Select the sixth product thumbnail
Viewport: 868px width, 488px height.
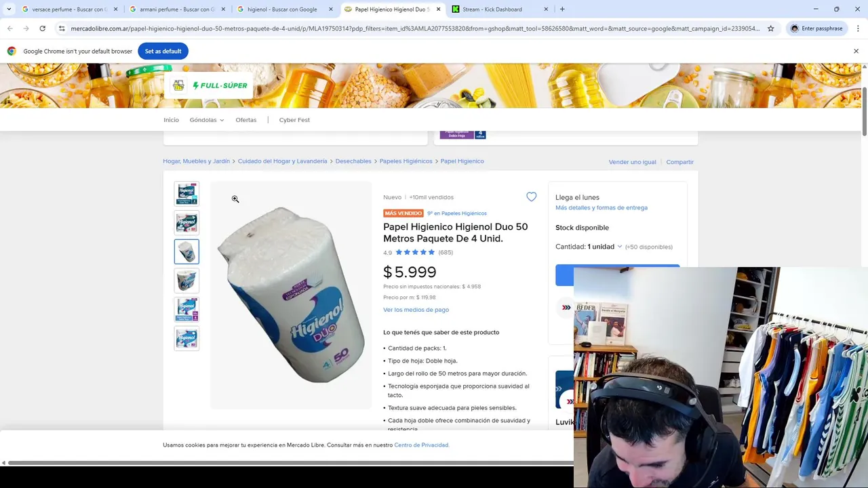[186, 338]
